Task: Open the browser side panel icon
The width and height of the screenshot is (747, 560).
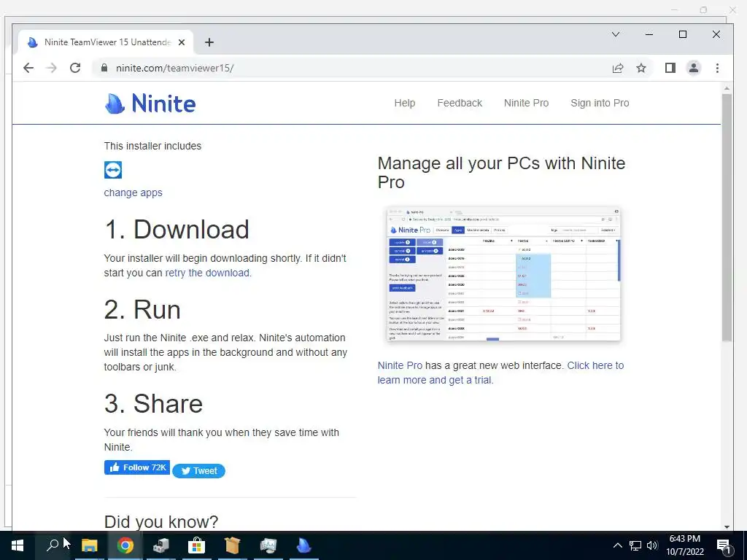Action: [x=670, y=68]
